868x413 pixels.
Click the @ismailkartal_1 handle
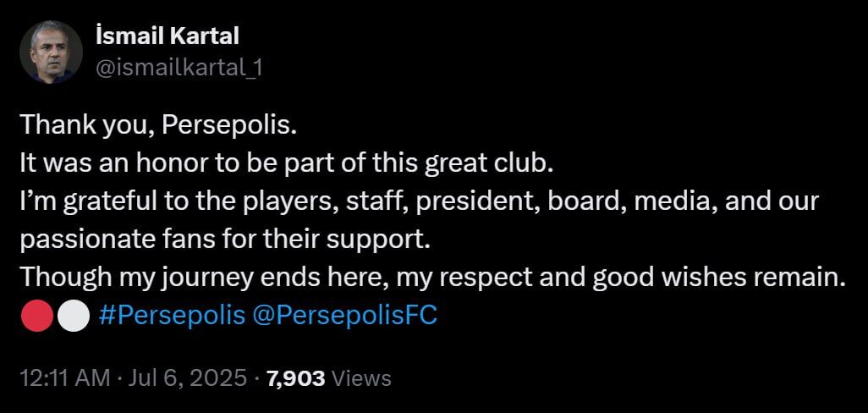tap(180, 69)
